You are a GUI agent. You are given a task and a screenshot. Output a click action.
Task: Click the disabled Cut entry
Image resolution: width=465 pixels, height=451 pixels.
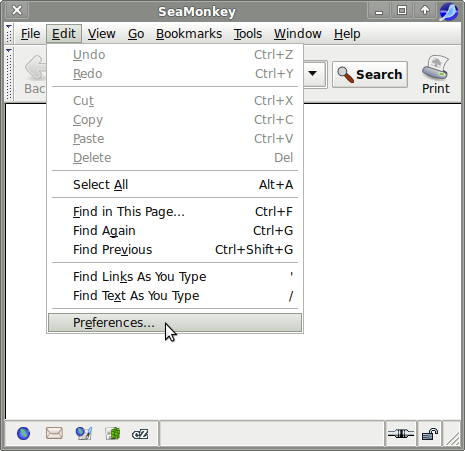point(175,101)
